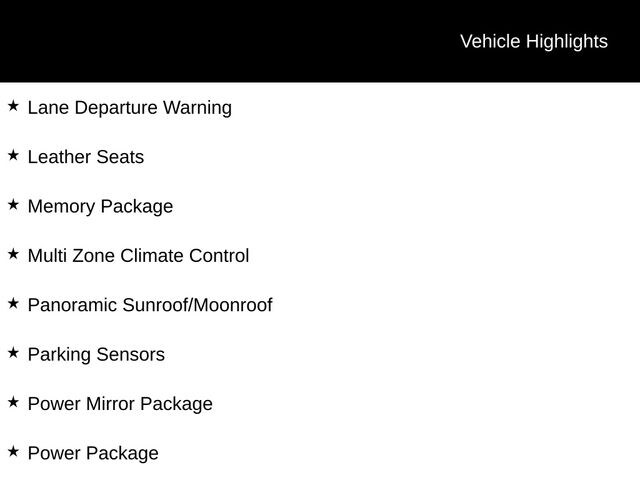Screen dimensions: 640x480
Task: Click Multi Zone Climate Control text
Action: 138,256
